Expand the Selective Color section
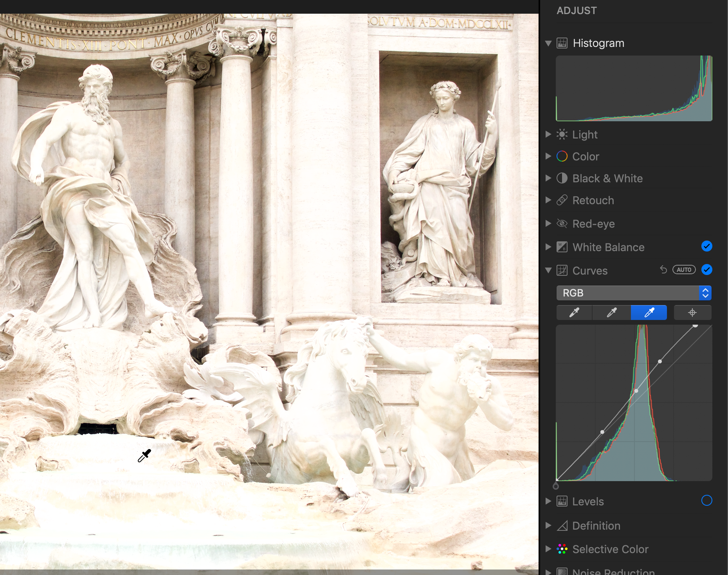728x575 pixels. pos(548,549)
